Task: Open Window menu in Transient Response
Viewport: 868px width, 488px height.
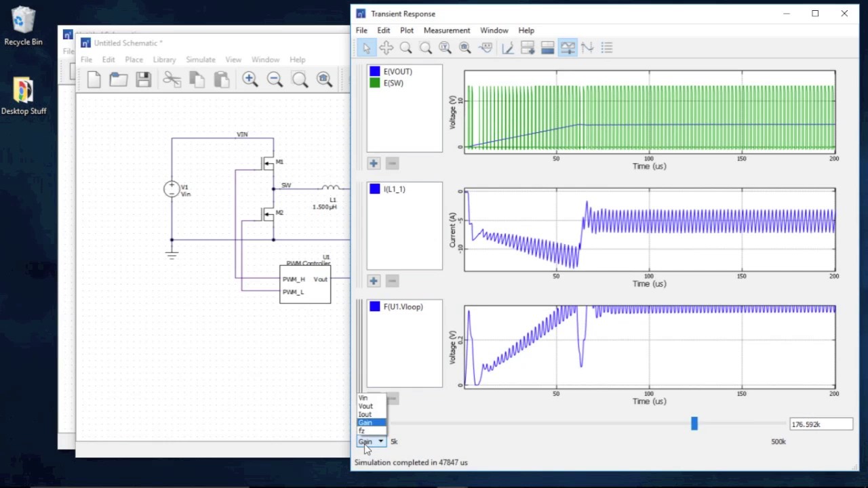Action: [x=494, y=30]
